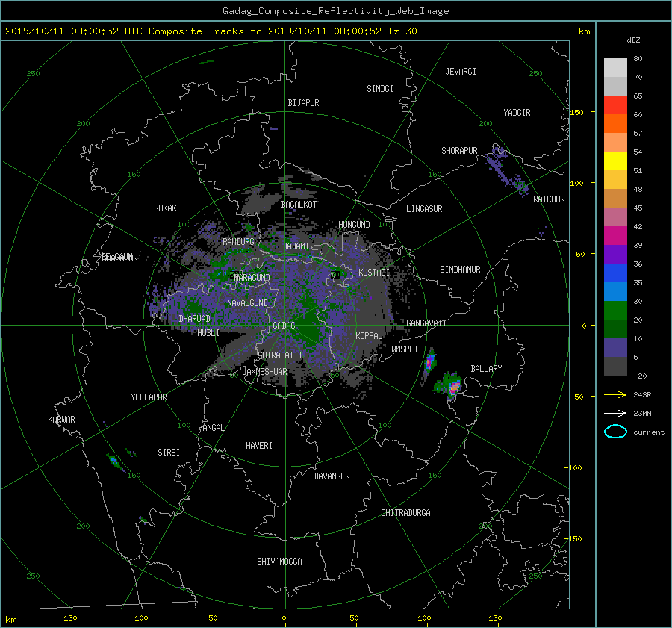Click the BALLARY city label
Screen dimensions: 672x628
[x=486, y=369]
